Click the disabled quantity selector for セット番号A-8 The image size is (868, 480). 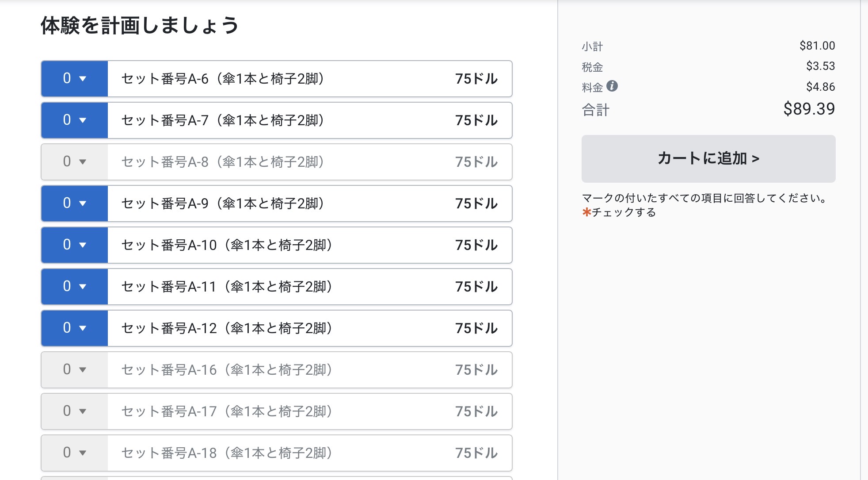[74, 162]
